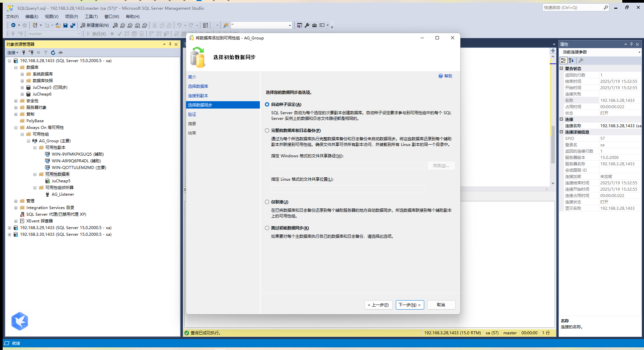Click the activity monitor icon in Object Explorer

(x=60, y=52)
